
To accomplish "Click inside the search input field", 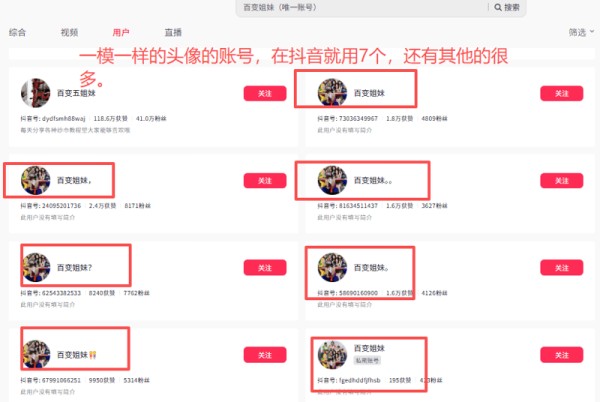I will 362,7.
